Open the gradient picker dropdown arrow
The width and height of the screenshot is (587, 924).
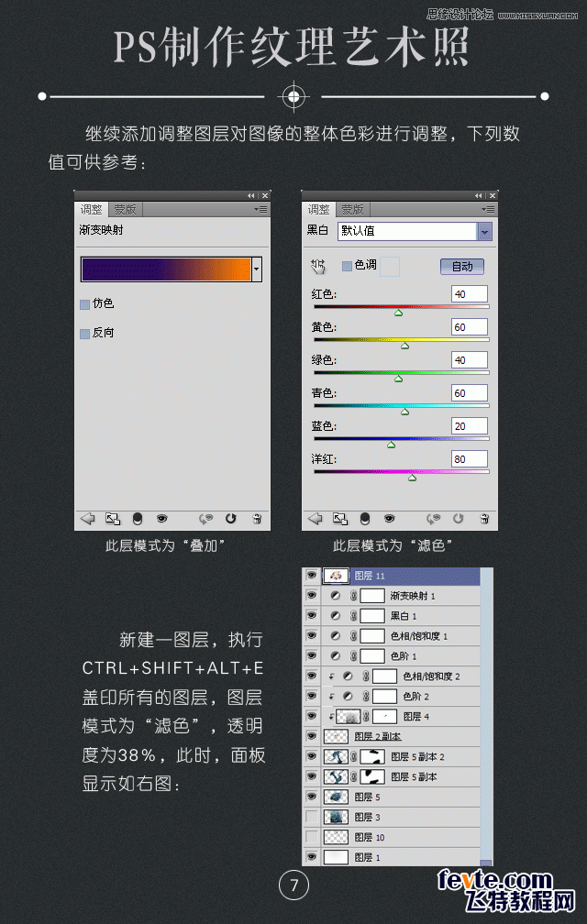click(x=257, y=269)
